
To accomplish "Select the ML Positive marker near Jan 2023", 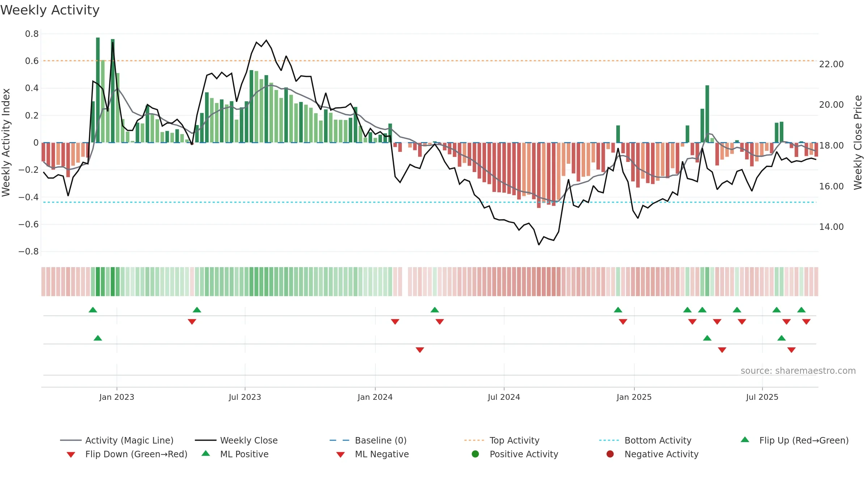I will [x=98, y=338].
